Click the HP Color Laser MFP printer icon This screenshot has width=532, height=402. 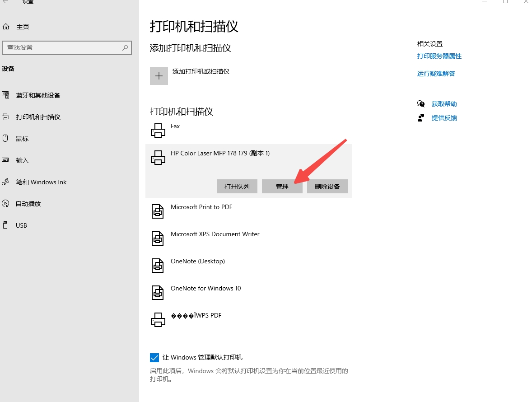tap(158, 158)
